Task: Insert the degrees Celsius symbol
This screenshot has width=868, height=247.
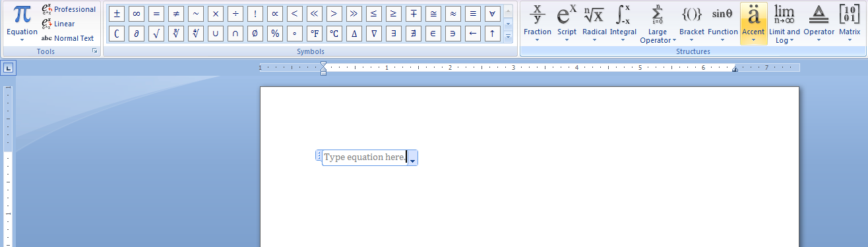Action: [334, 34]
